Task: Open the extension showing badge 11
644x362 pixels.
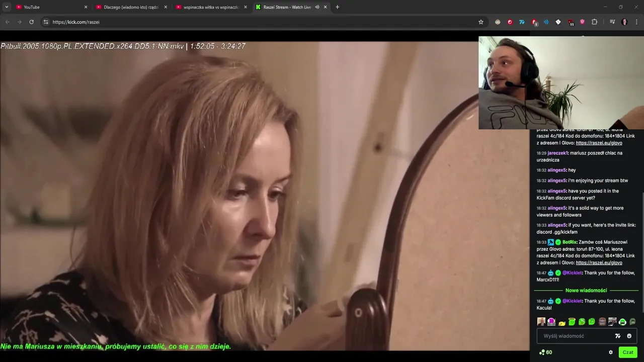Action: [571, 22]
